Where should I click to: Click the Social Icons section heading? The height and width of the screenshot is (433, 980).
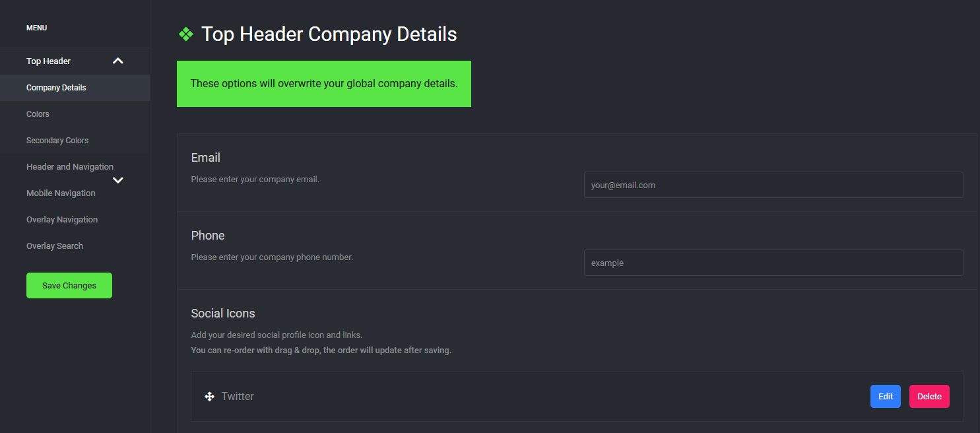[222, 313]
